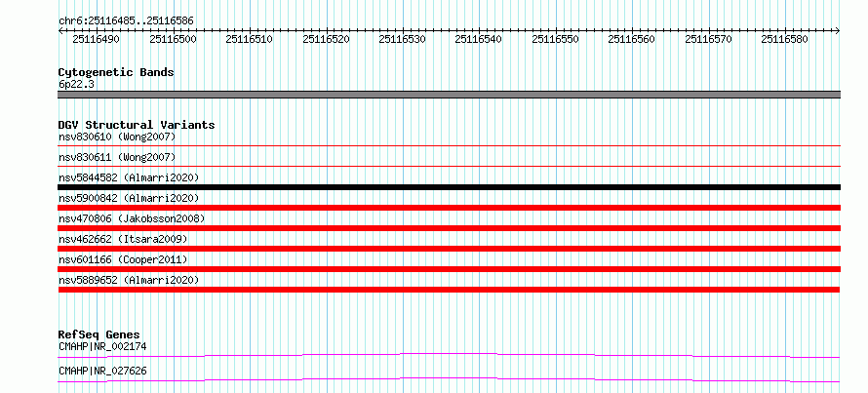Select ruler position 25116570
Image resolution: width=868 pixels, height=393 pixels.
pos(709,39)
